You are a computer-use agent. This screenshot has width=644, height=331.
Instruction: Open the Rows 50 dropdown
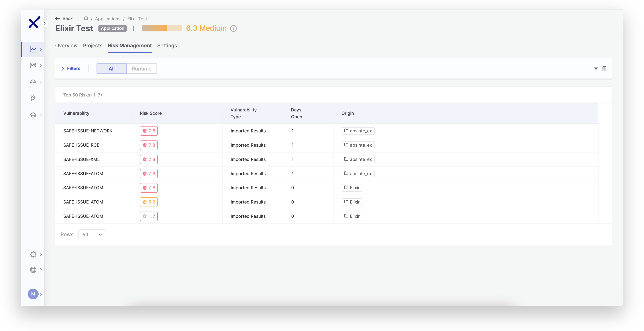coord(92,235)
